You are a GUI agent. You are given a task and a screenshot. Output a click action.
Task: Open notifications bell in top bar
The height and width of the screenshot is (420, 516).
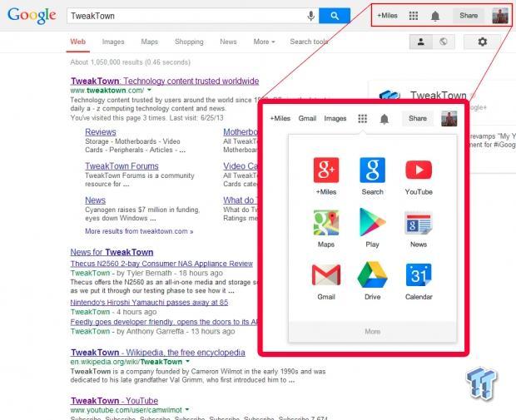point(435,16)
